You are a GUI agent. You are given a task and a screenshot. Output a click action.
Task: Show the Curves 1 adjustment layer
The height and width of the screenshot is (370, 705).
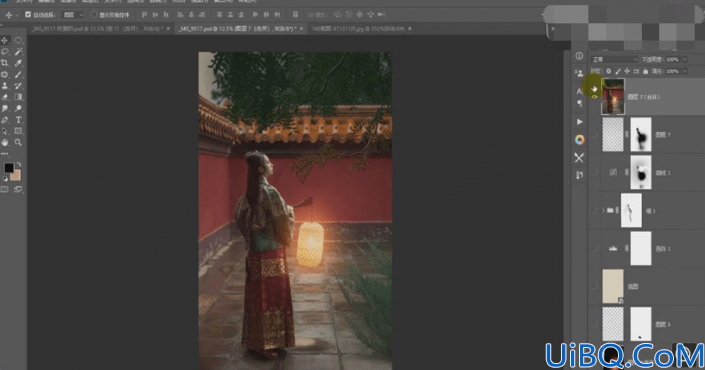(596, 172)
